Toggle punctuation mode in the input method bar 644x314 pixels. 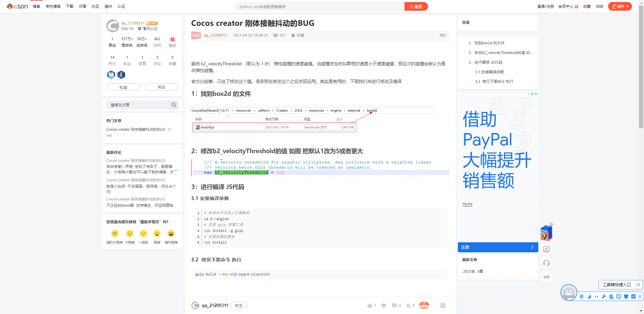click(596, 297)
